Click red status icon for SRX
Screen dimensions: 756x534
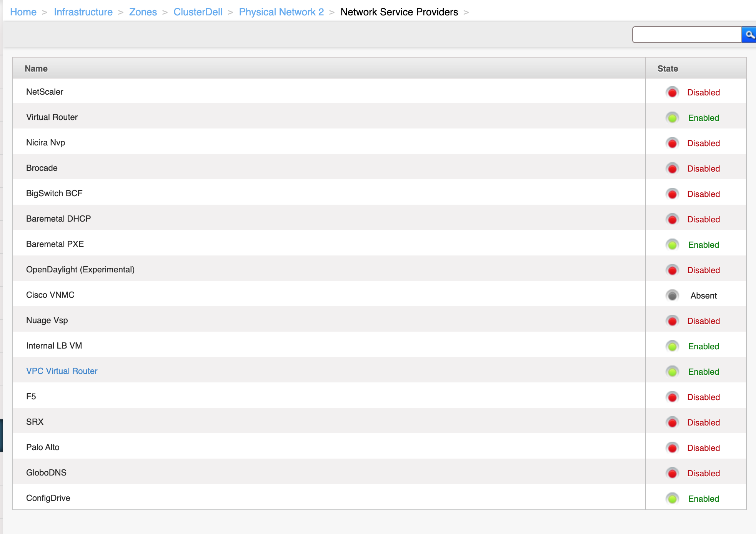[672, 422]
